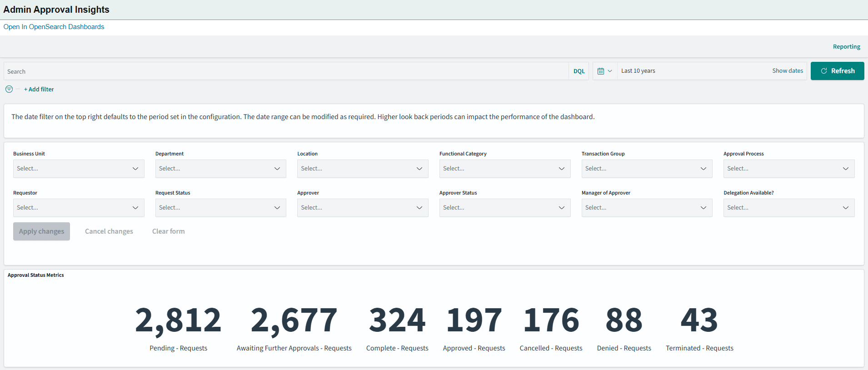The width and height of the screenshot is (868, 370).
Task: Open the Location dropdown
Action: (363, 169)
